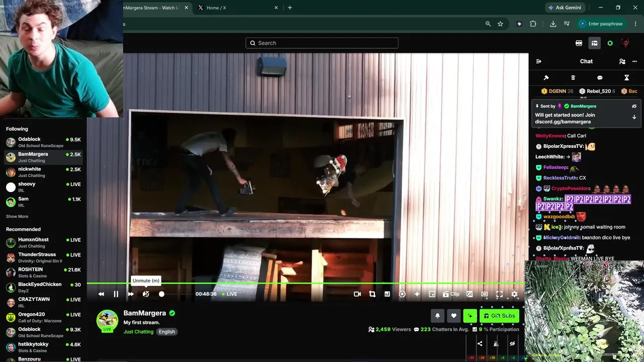Image resolution: width=644 pixels, height=362 pixels.
Task: Unmute the stream audio
Action: click(146, 294)
